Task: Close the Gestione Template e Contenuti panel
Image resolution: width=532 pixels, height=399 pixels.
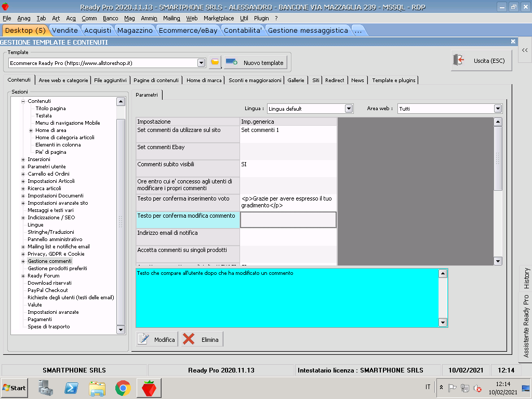Action: [513, 42]
